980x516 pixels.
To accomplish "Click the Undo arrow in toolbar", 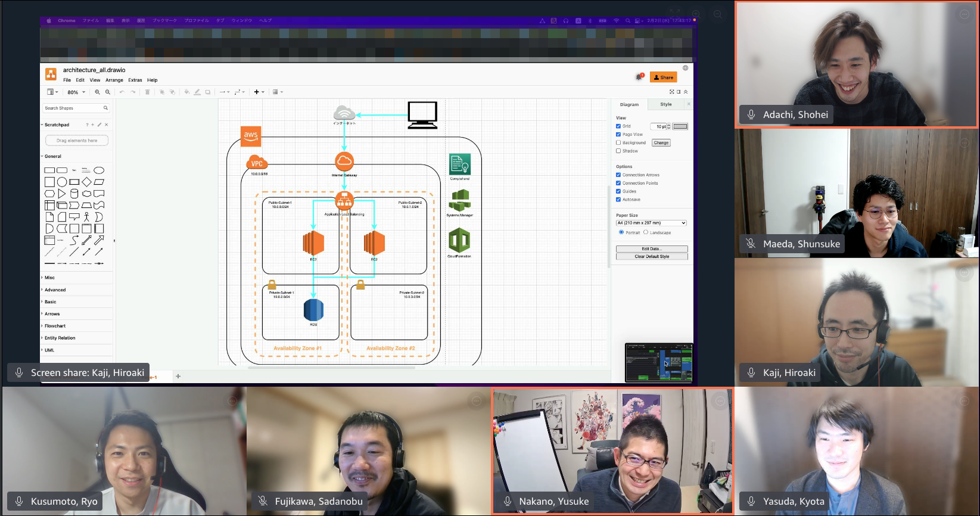I will 122,92.
